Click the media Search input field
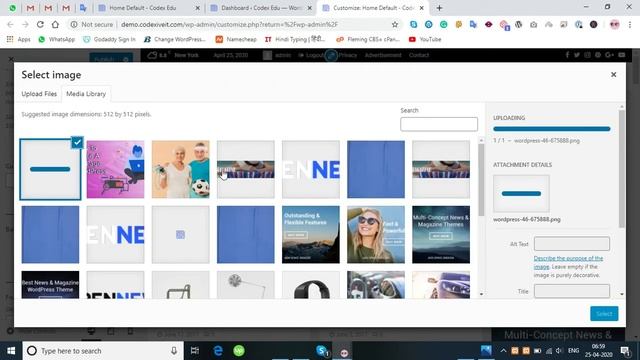The height and width of the screenshot is (360, 640). click(439, 124)
